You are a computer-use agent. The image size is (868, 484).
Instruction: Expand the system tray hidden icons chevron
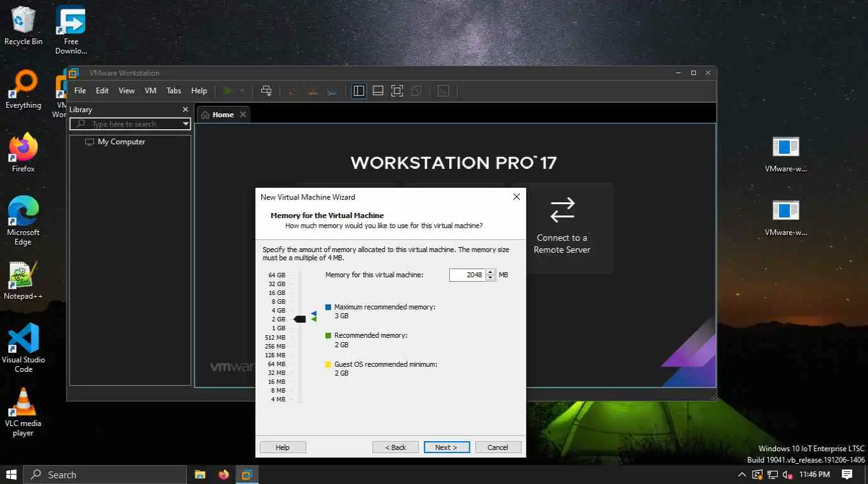[x=742, y=475]
